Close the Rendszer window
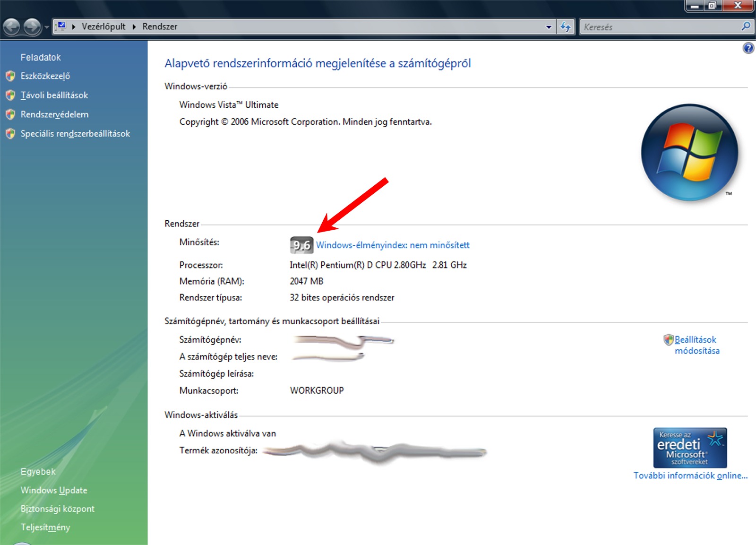 (x=738, y=6)
